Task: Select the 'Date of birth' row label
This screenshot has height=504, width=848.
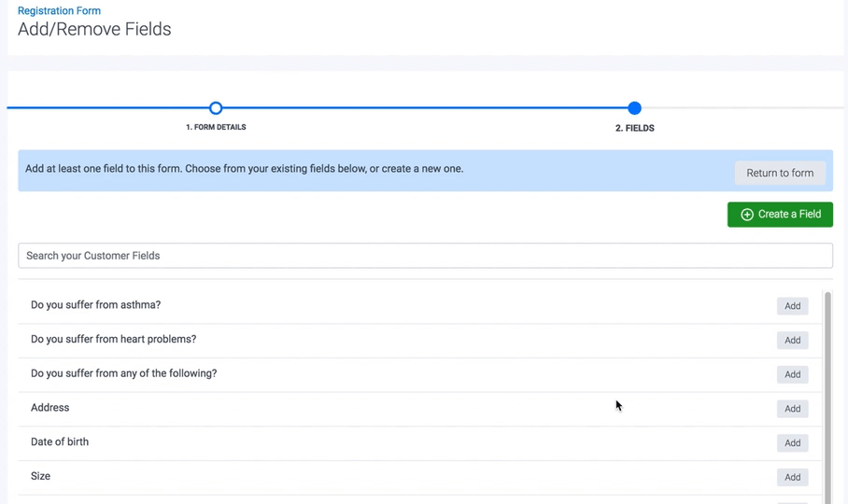Action: [x=60, y=442]
